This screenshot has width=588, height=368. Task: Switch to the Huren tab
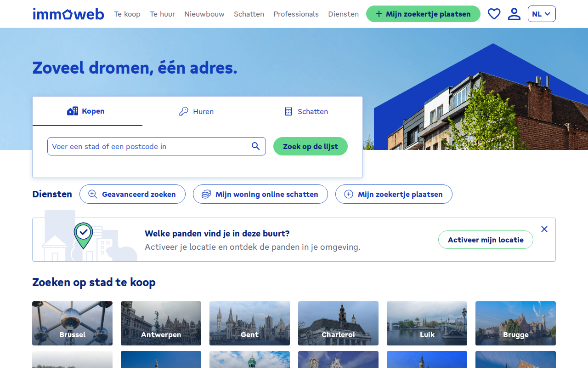pos(197,111)
